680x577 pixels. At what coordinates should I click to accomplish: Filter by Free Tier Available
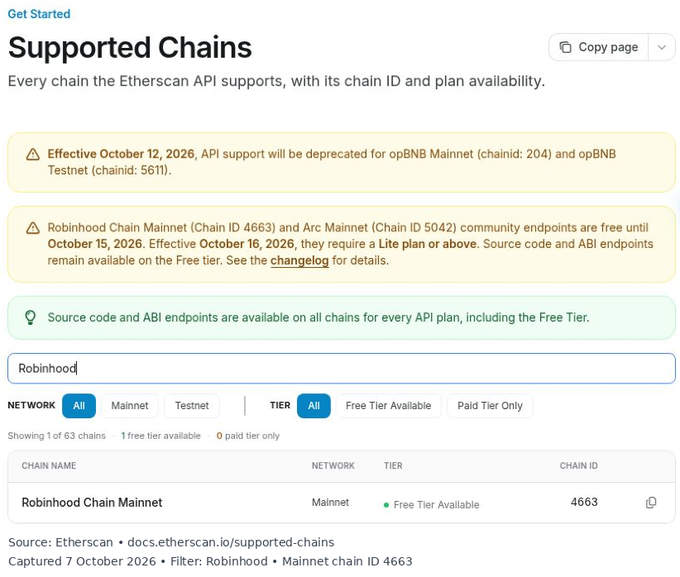388,406
